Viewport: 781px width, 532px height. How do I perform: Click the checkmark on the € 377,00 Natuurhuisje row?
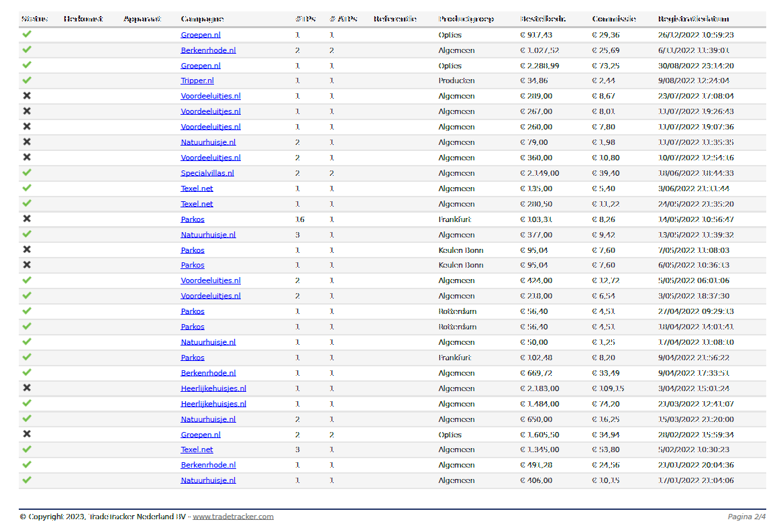click(x=27, y=234)
